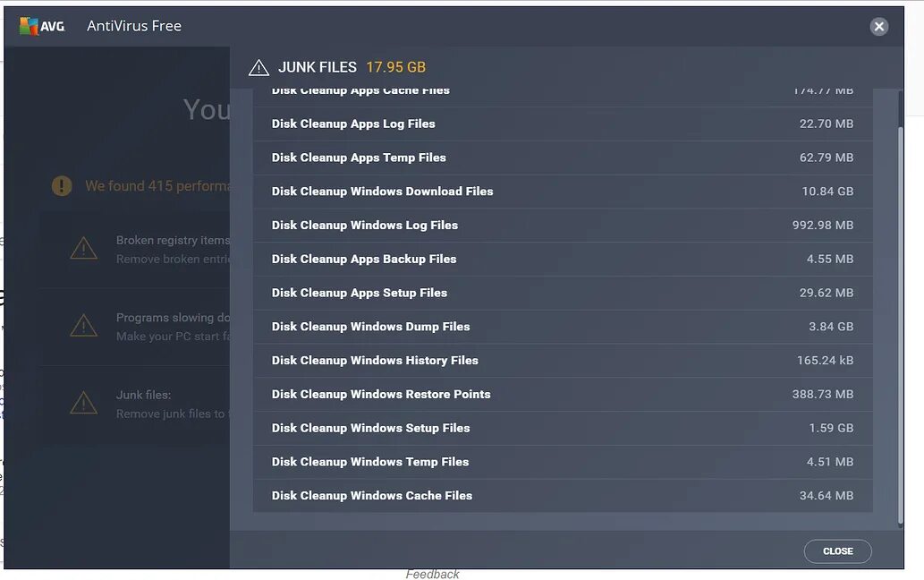Click the 17.95 GB total size
The height and width of the screenshot is (580, 924).
coord(395,67)
